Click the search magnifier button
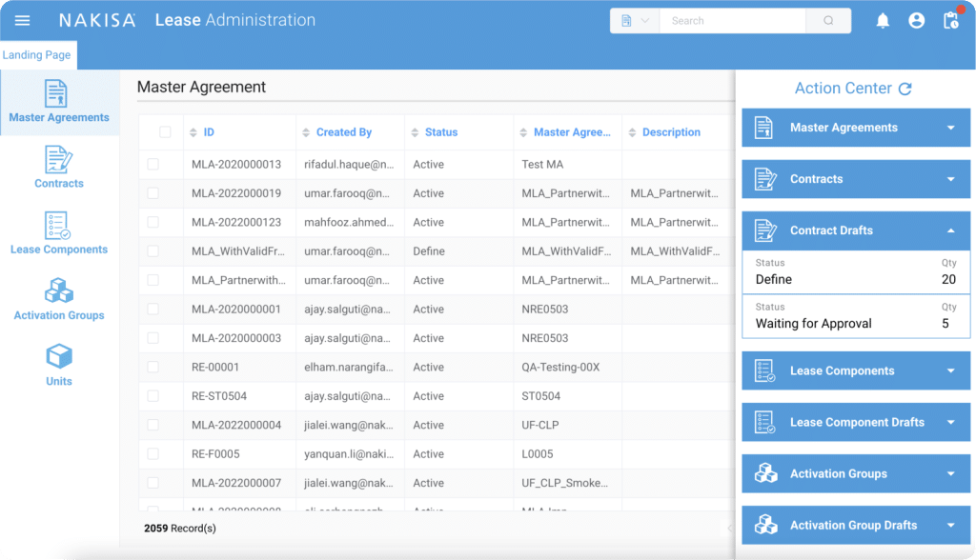 [828, 21]
